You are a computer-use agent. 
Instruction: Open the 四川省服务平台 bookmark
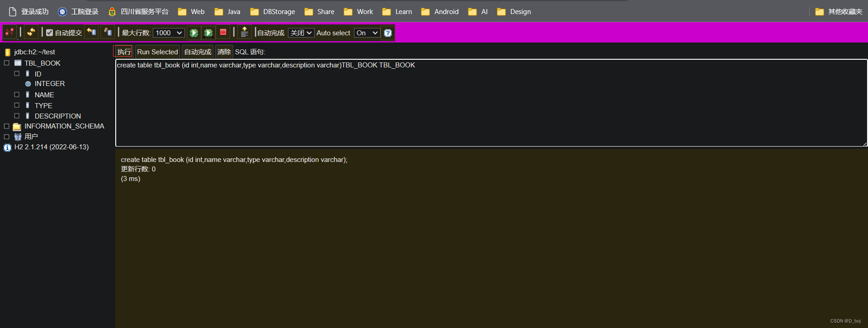[138, 12]
